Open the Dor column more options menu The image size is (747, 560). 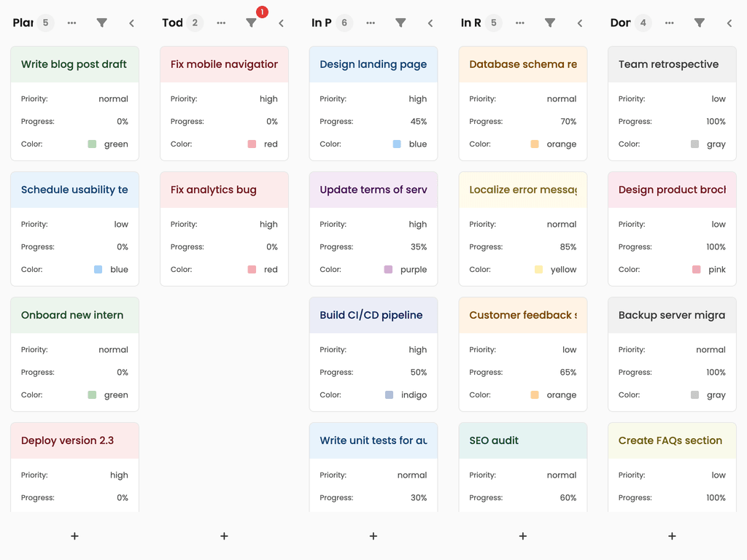click(670, 23)
